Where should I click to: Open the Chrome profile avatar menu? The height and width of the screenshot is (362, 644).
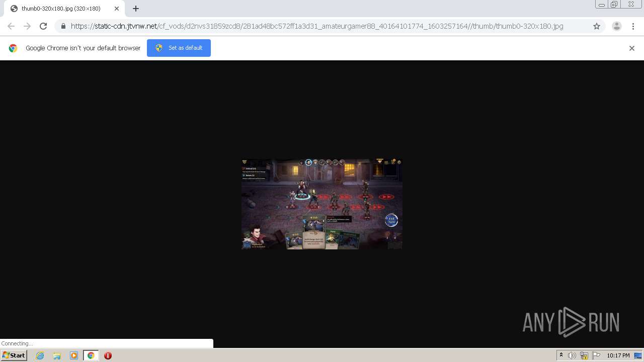pyautogui.click(x=616, y=26)
